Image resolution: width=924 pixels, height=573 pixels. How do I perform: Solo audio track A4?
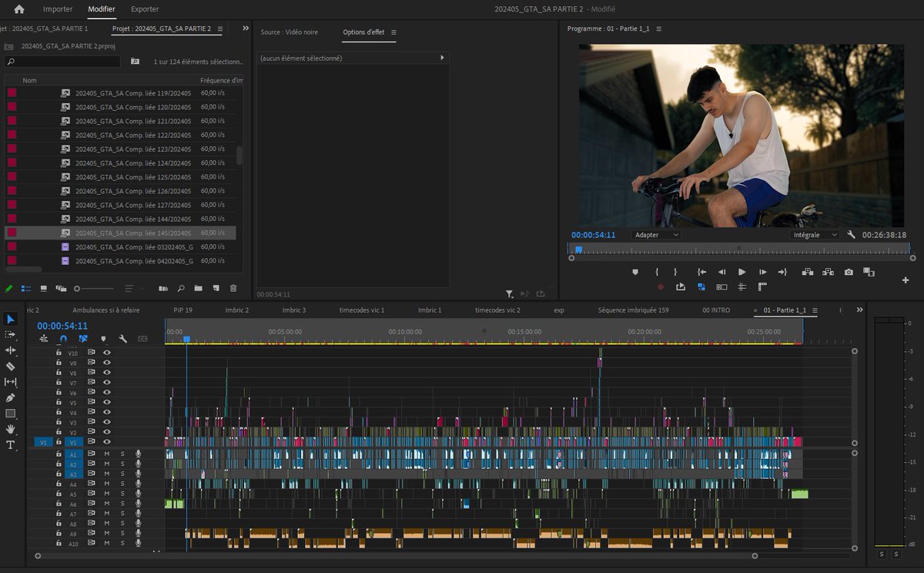point(122,484)
